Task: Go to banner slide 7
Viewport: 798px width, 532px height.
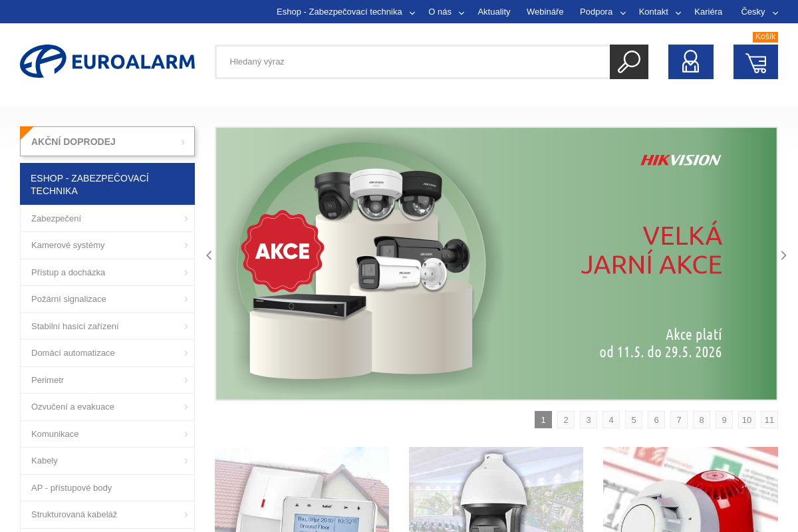Action: 679,420
